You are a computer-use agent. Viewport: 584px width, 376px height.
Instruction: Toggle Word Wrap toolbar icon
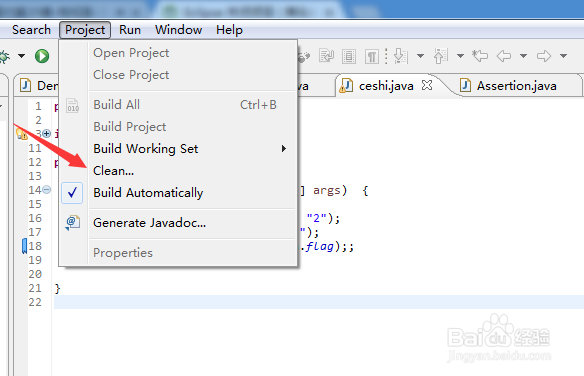326,56
